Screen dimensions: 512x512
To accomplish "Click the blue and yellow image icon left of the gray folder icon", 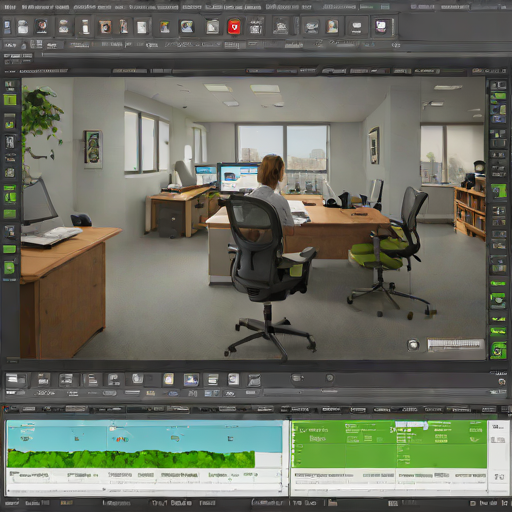I will click(x=187, y=26).
